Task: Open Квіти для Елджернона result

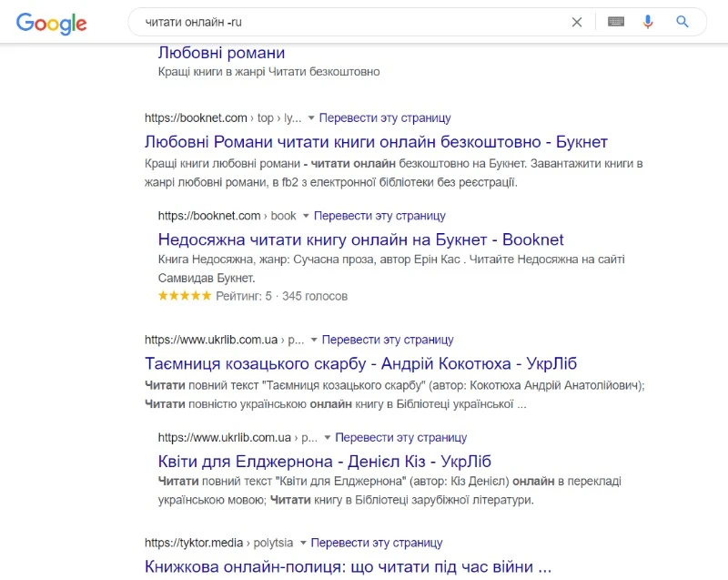Action: point(324,461)
